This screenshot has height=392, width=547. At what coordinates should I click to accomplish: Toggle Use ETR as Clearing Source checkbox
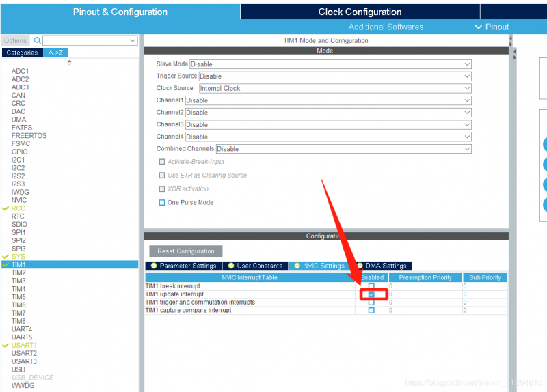point(162,176)
